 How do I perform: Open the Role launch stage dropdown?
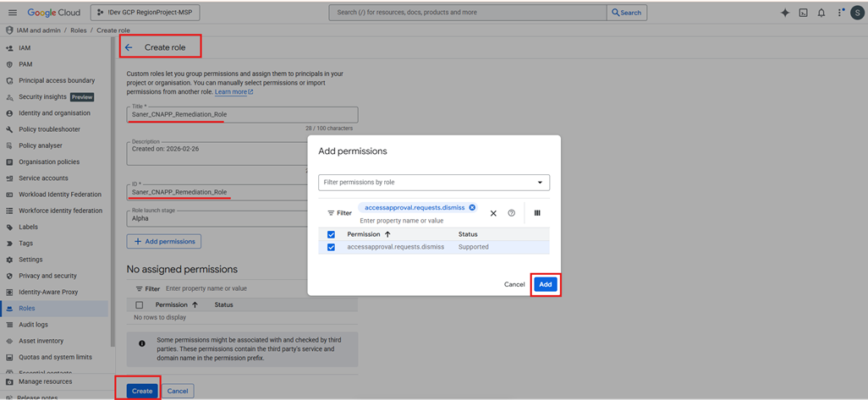click(x=217, y=218)
